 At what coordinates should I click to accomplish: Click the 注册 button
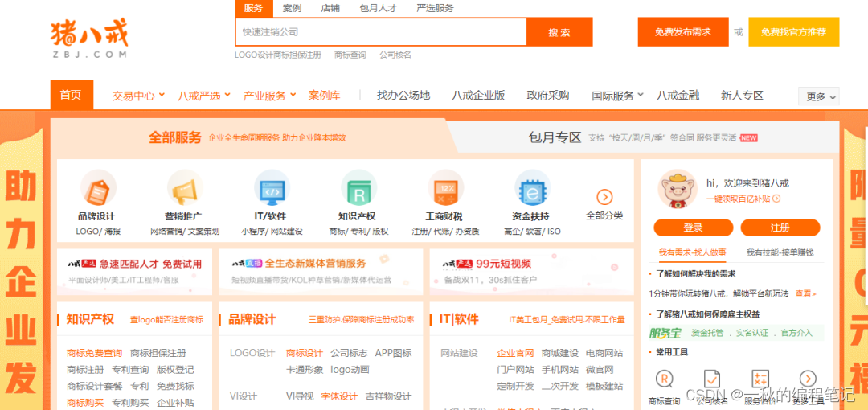[x=780, y=228]
